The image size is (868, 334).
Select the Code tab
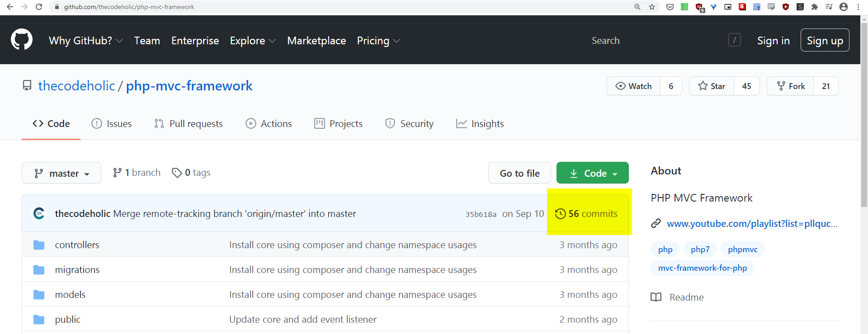click(x=51, y=124)
